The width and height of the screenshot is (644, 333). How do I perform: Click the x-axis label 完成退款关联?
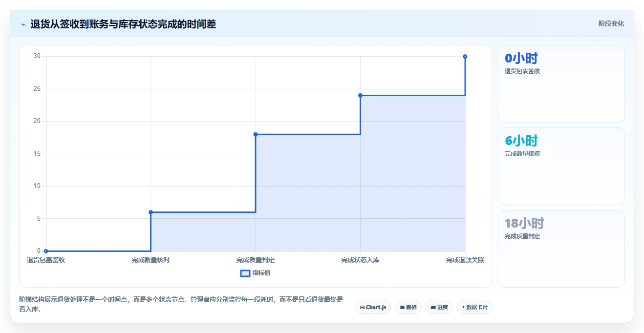click(465, 260)
